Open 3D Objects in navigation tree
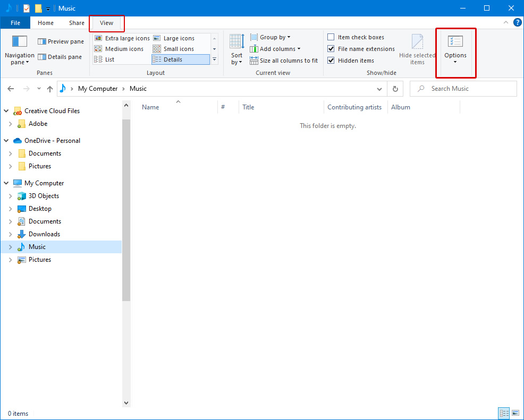 pos(44,196)
